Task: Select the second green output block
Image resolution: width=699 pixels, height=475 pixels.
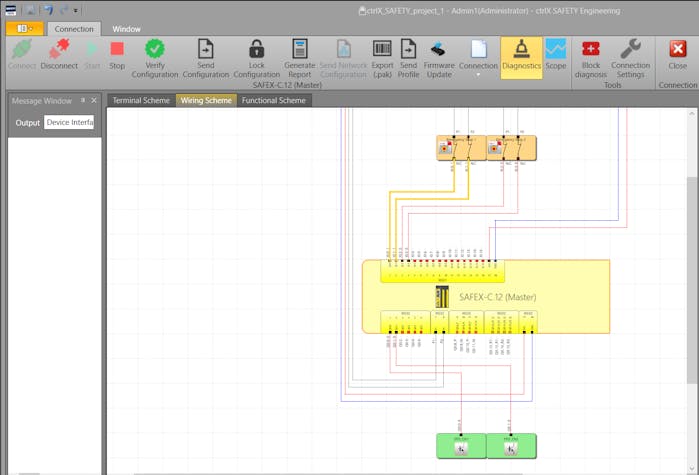Action: click(512, 446)
